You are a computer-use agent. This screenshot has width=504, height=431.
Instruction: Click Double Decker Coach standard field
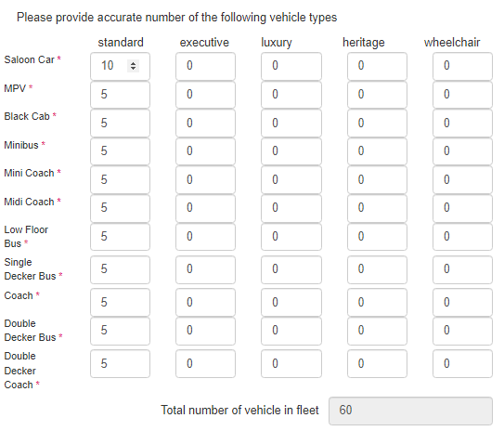tap(120, 364)
